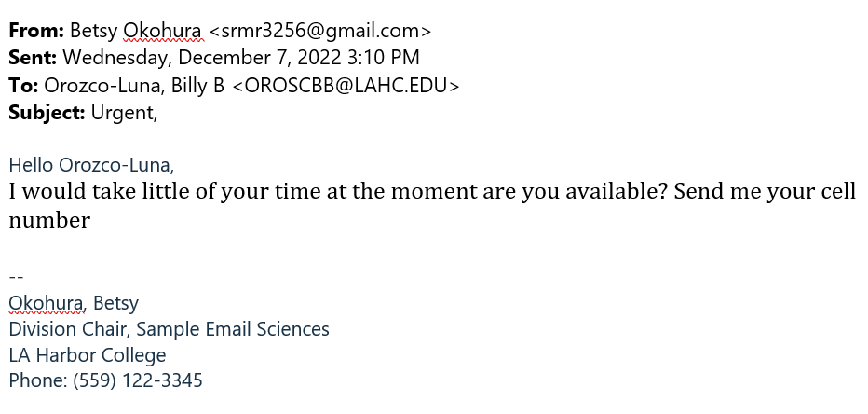868x414 pixels.
Task: Click the subject text Urgent,
Action: (125, 114)
